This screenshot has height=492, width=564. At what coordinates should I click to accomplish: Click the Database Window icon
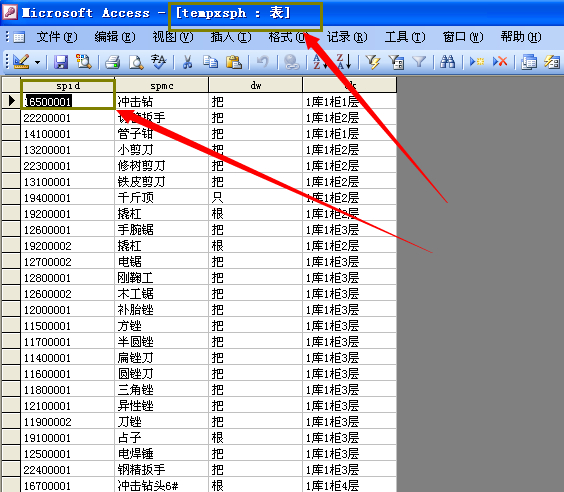tap(529, 62)
